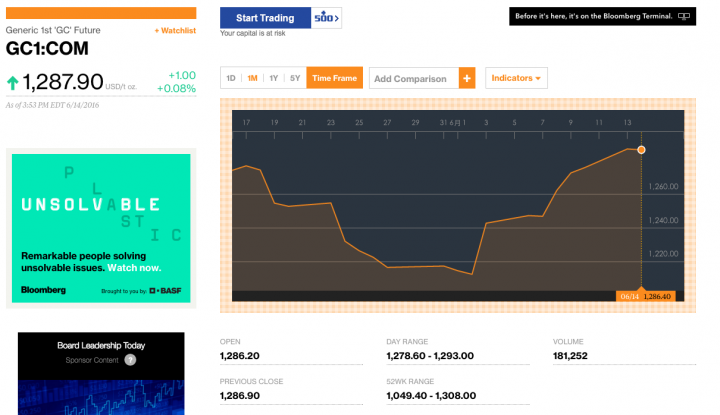The width and height of the screenshot is (720, 415).
Task: Click Watch now link in the green ad
Action: pyautogui.click(x=134, y=268)
